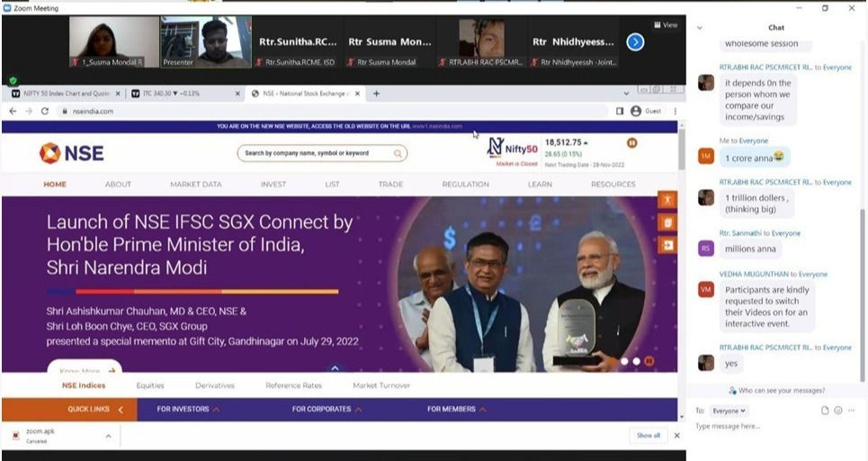Click the Type message here field
The image size is (868, 461).
coord(775,426)
